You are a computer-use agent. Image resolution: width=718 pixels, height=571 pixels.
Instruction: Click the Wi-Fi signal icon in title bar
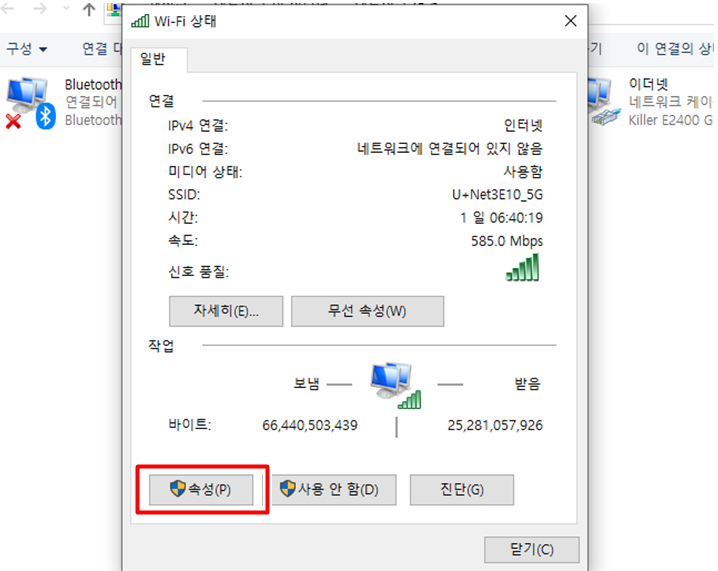click(x=140, y=21)
